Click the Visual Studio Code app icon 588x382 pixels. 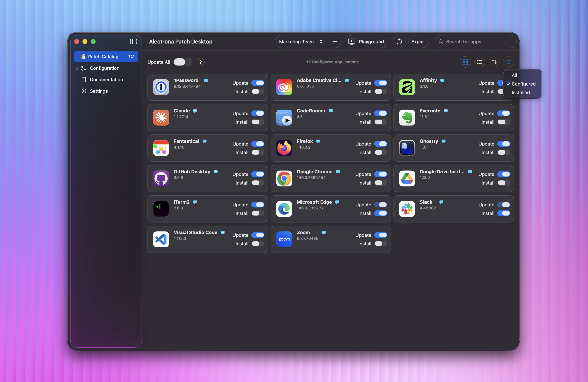coord(161,239)
